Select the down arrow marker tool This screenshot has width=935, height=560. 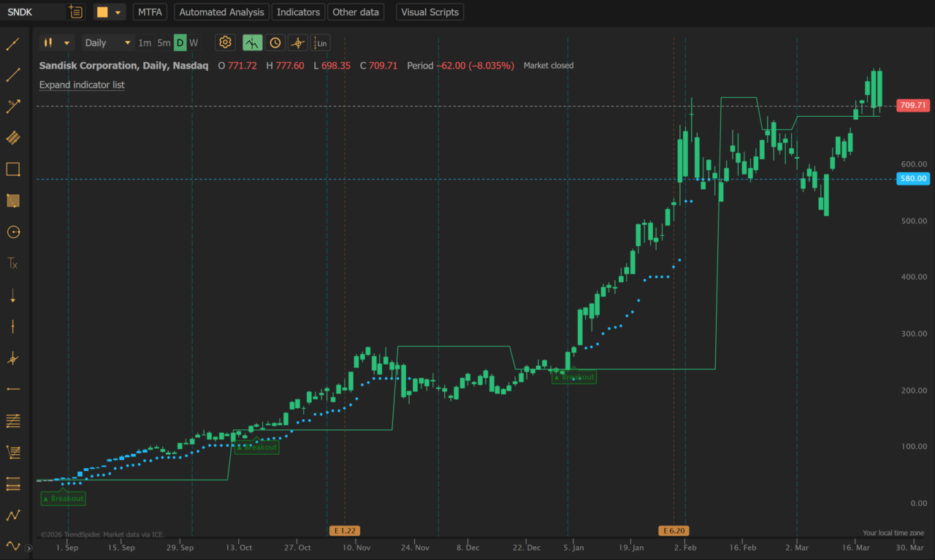point(12,296)
